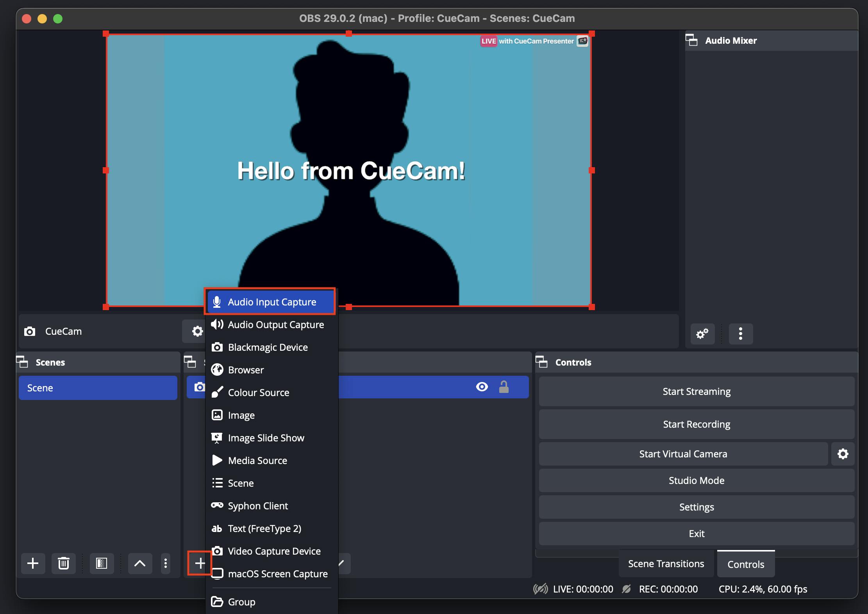Select the Scene item in Scenes list
Screen dimensions: 868x614
98,388
